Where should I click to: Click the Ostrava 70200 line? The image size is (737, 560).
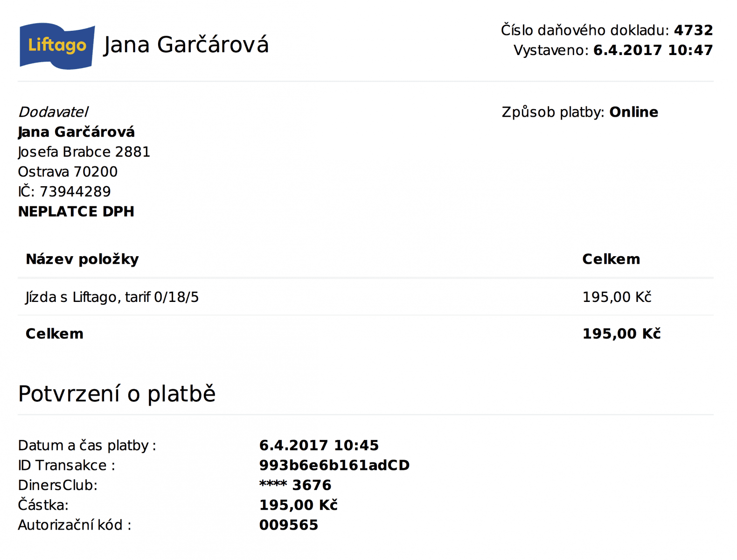click(x=68, y=172)
